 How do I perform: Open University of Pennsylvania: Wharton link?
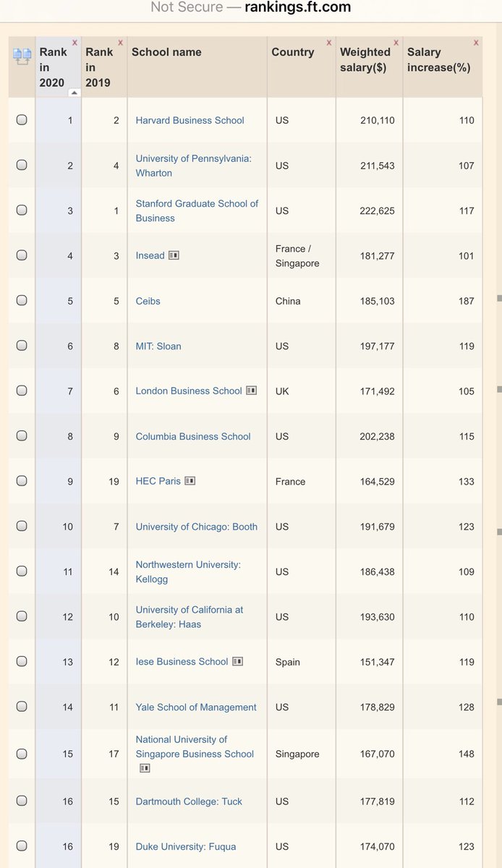194,166
